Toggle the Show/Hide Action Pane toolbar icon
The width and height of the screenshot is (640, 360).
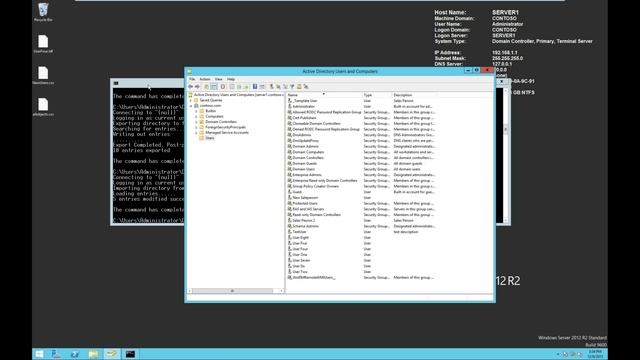pyautogui.click(x=262, y=87)
